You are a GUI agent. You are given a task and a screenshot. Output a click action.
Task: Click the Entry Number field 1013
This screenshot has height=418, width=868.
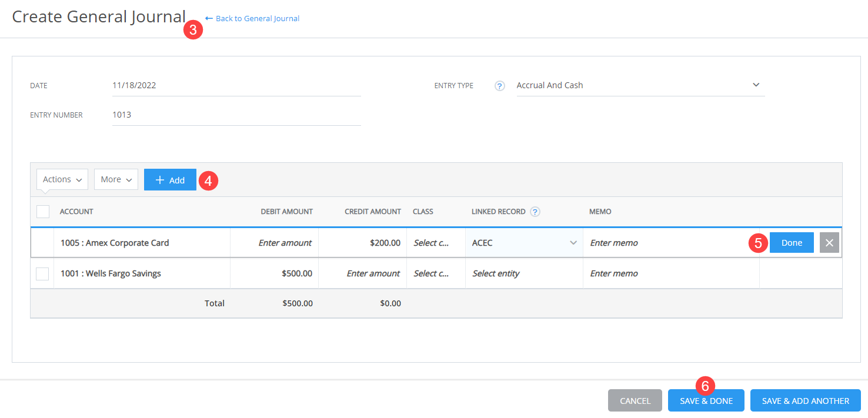coord(235,115)
